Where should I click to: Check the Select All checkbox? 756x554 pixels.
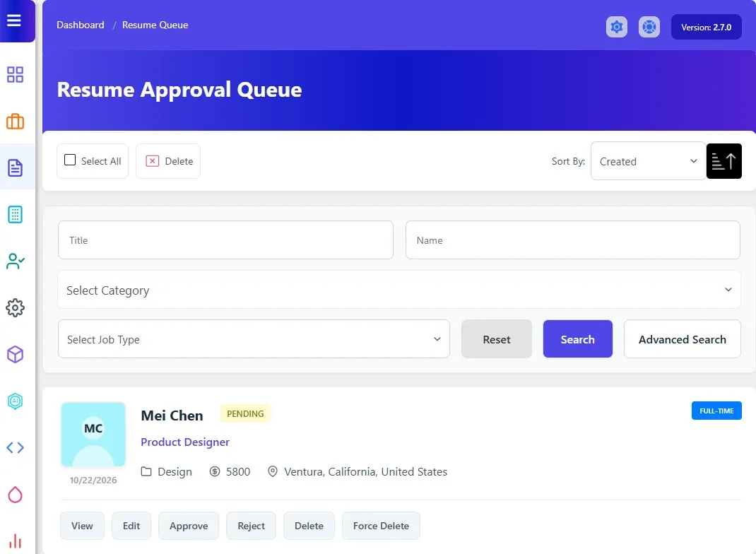(x=70, y=160)
